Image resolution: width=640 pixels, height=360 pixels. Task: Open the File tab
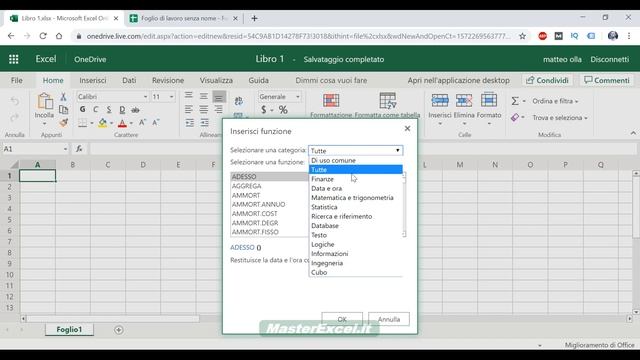[x=17, y=80]
